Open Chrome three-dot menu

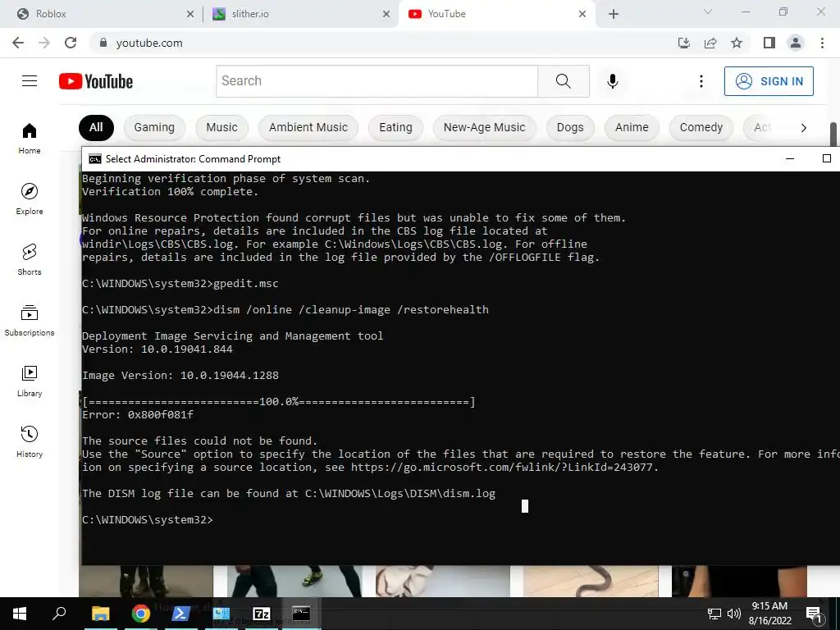[x=822, y=43]
